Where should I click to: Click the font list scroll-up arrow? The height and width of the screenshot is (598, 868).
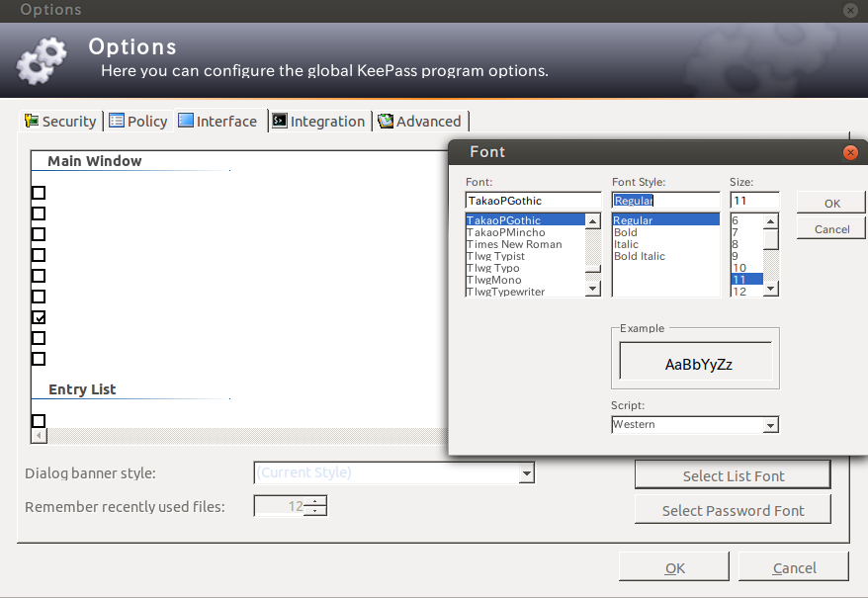593,221
